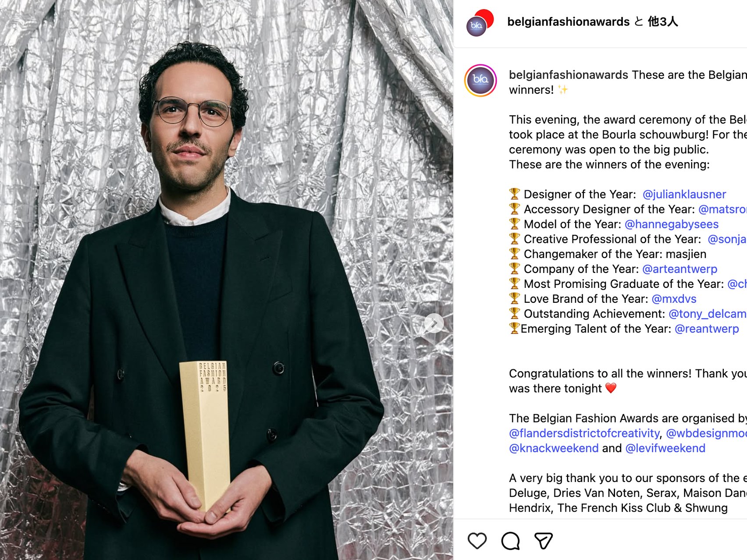Image resolution: width=747 pixels, height=560 pixels.
Task: Share the post via paper plane icon
Action: pyautogui.click(x=544, y=541)
